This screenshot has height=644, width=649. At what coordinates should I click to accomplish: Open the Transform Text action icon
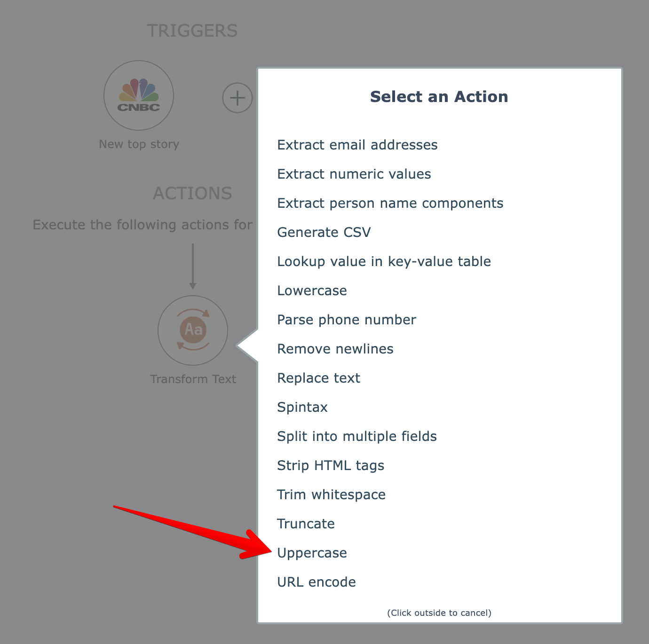coord(193,330)
